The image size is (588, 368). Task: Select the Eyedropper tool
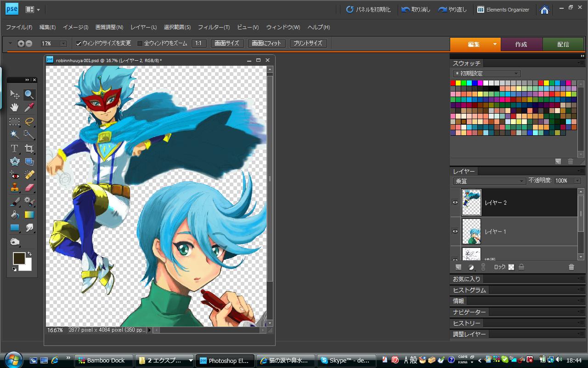coord(29,108)
